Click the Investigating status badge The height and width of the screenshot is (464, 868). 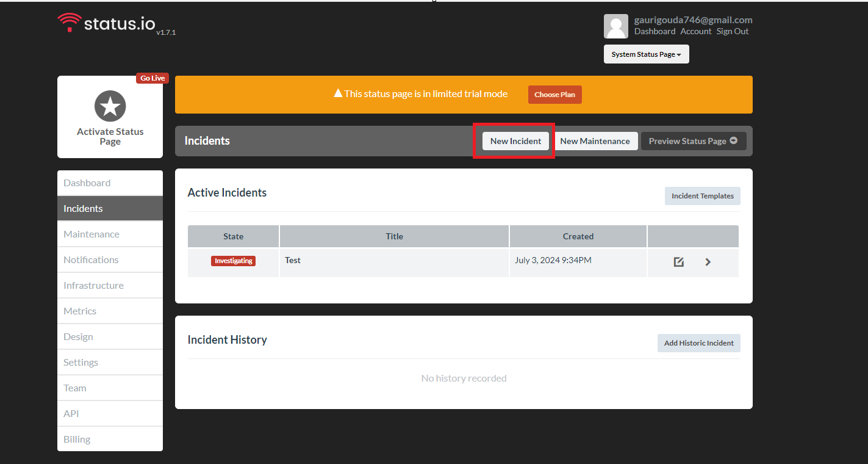tap(233, 260)
